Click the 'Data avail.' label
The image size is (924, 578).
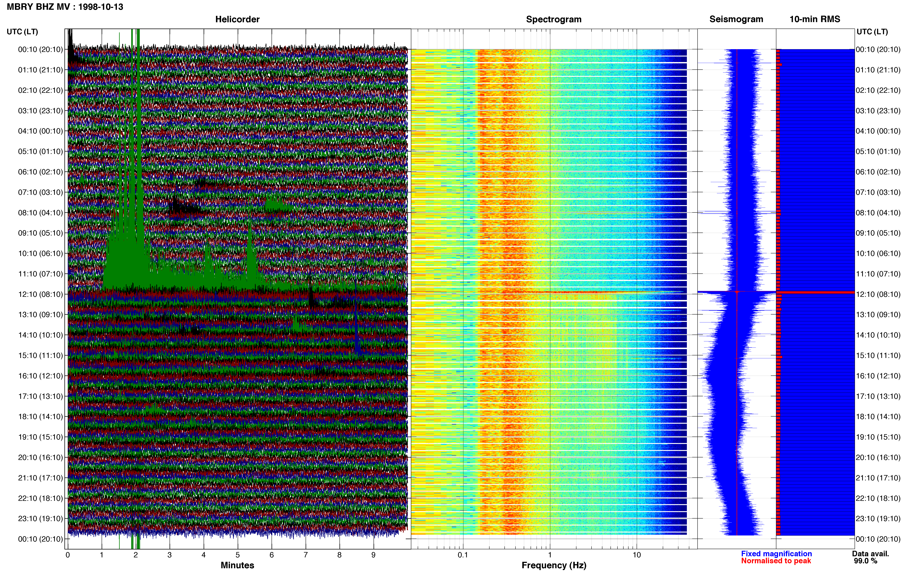[870, 554]
